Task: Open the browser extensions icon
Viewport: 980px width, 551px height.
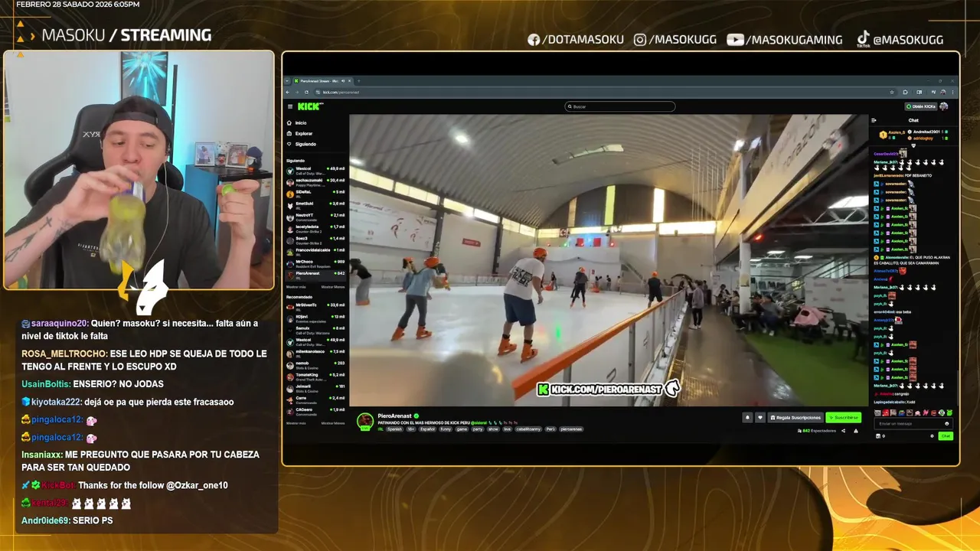Action: 906,92
